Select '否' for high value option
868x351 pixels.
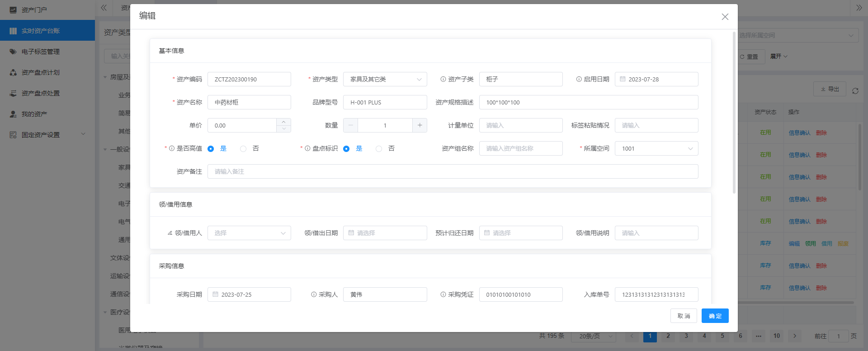243,149
